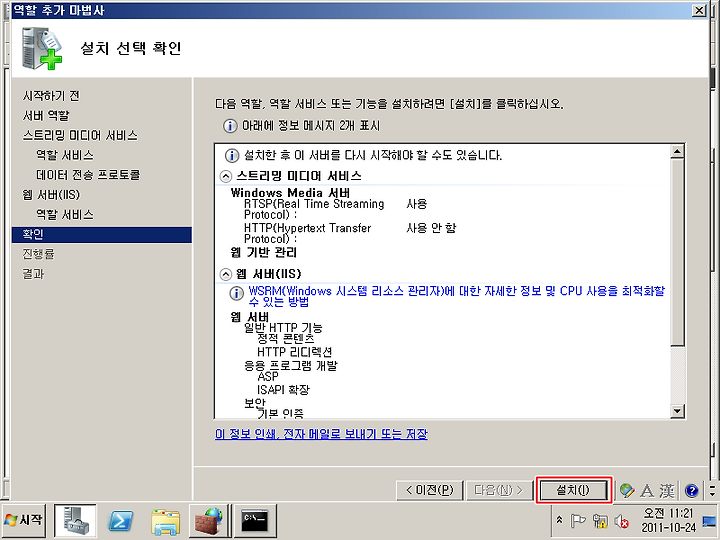Click info icon beside the WSRM link
This screenshot has width=720, height=540.
tap(236, 293)
